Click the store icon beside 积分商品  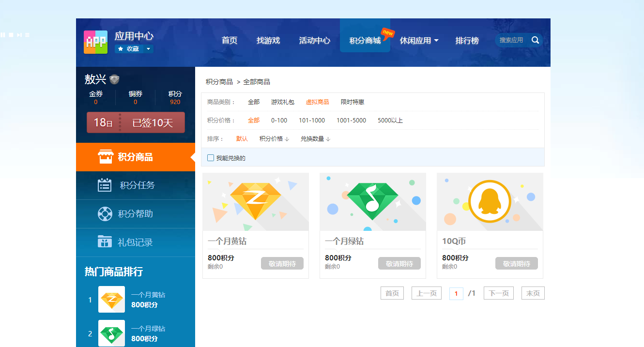[105, 157]
